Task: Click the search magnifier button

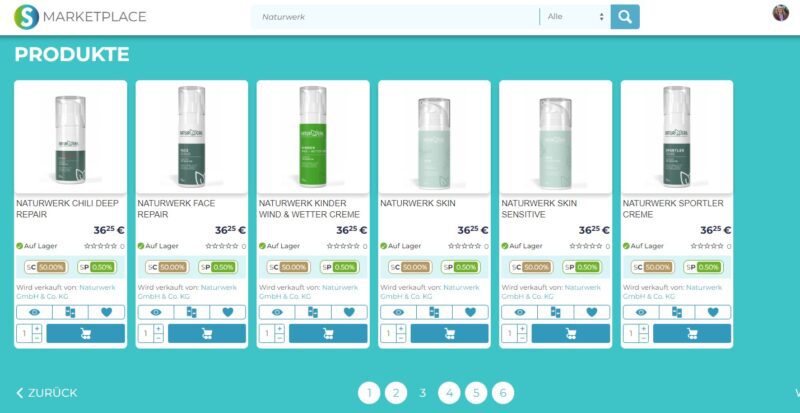Action: 625,17
